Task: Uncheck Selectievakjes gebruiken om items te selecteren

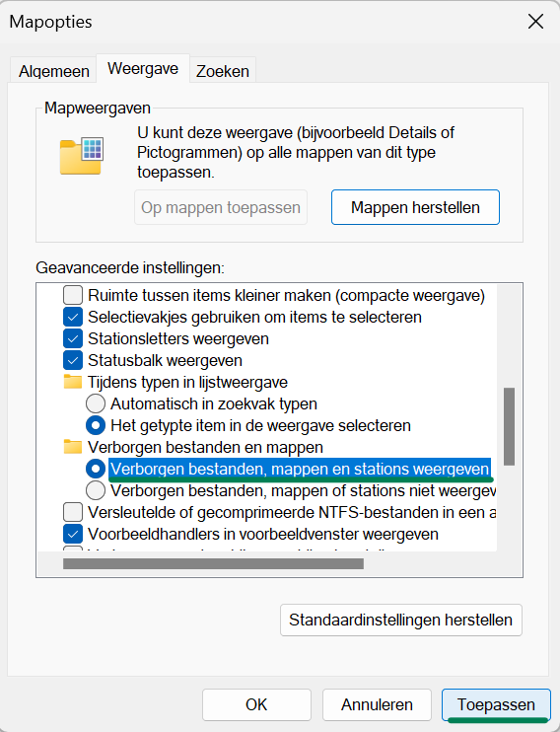Action: click(73, 317)
